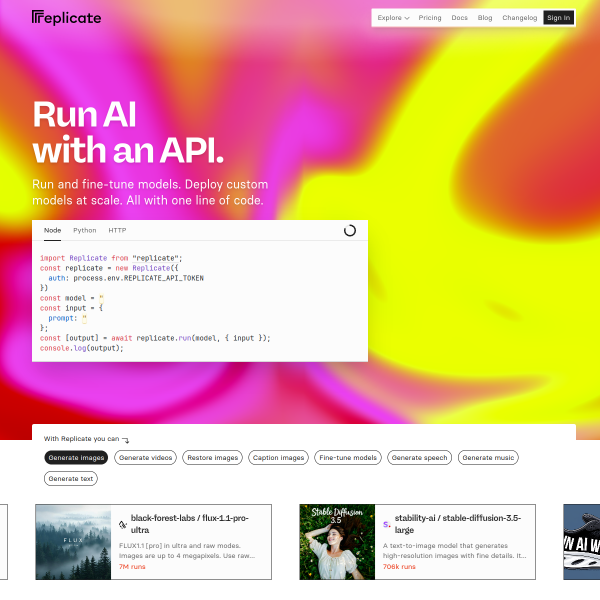The width and height of the screenshot is (600, 600).
Task: Click the partially visible sneaker model thumbnail
Action: (582, 542)
